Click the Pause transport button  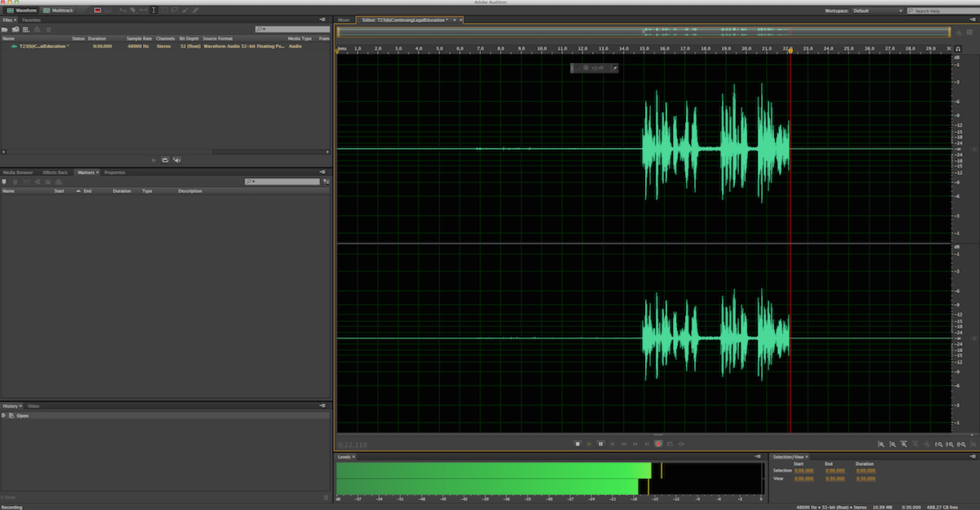pos(600,444)
